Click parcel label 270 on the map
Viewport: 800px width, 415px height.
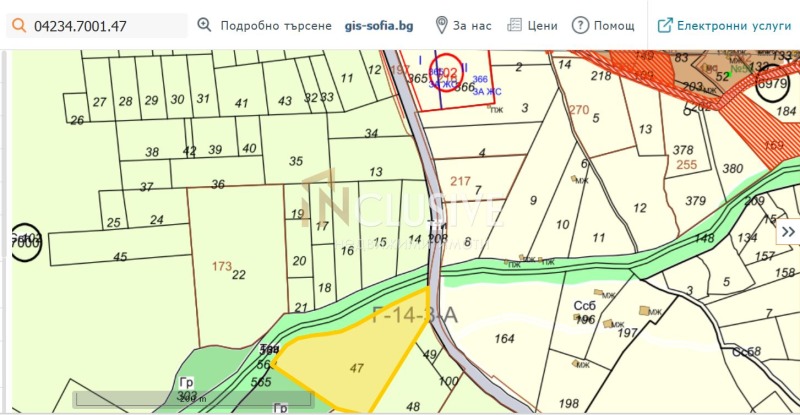pyautogui.click(x=579, y=110)
